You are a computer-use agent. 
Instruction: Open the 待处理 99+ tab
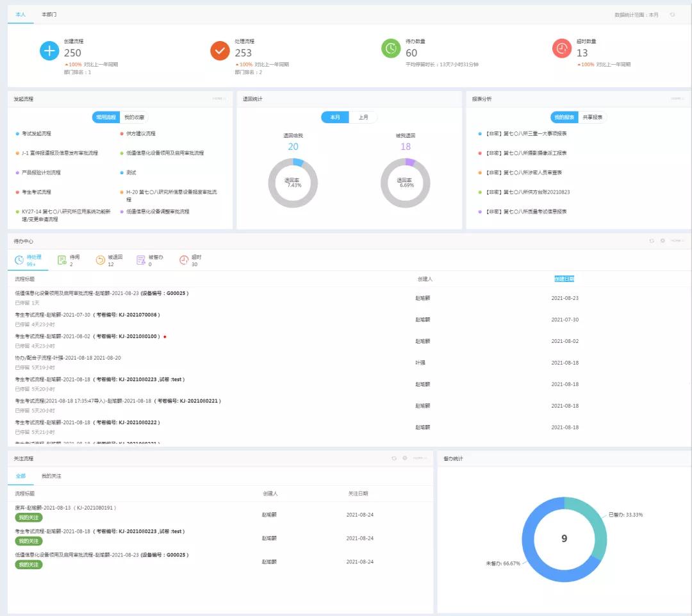28,260
